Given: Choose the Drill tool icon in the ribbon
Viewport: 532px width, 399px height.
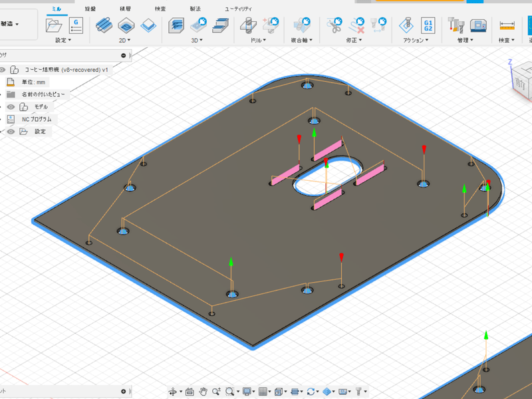Looking at the screenshot, I should pos(247,25).
